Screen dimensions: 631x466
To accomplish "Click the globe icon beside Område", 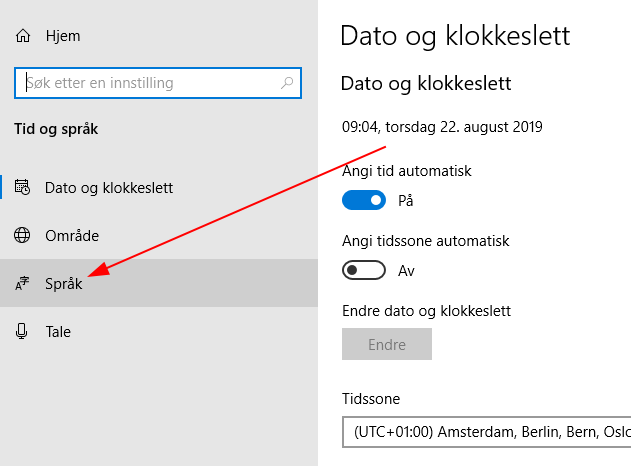I will point(22,235).
